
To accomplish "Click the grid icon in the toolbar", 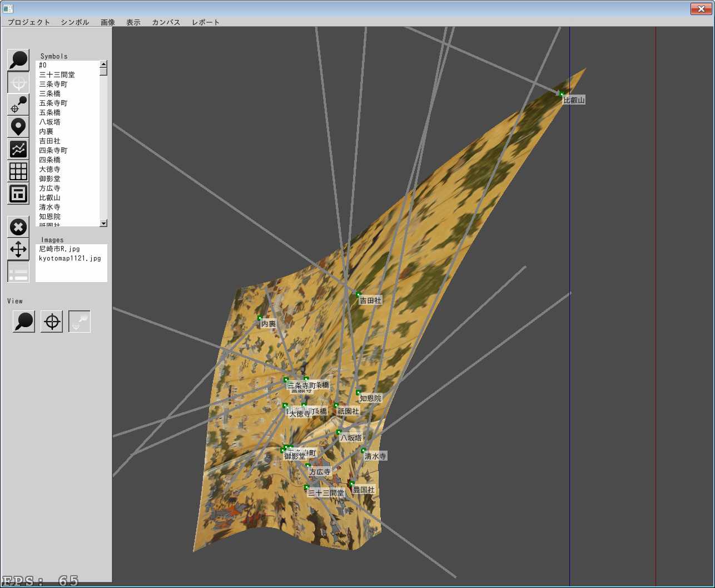I will 18,171.
